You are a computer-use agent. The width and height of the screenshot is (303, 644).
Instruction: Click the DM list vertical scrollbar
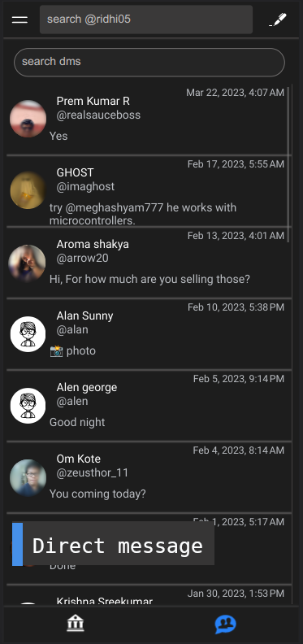click(289, 163)
